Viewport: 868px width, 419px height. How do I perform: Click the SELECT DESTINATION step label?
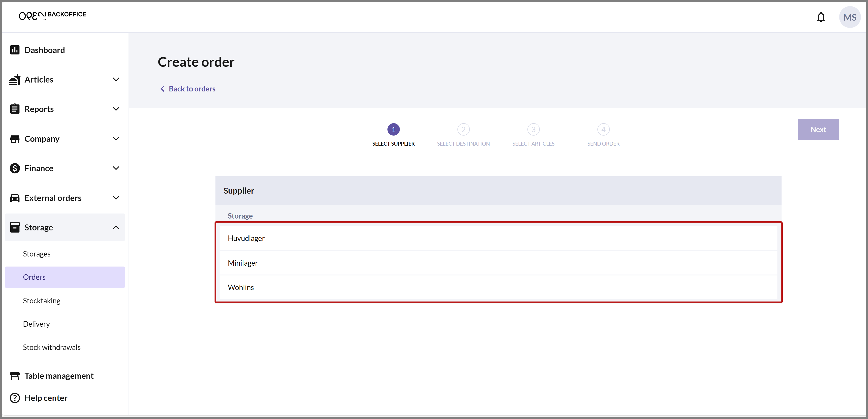tap(463, 144)
